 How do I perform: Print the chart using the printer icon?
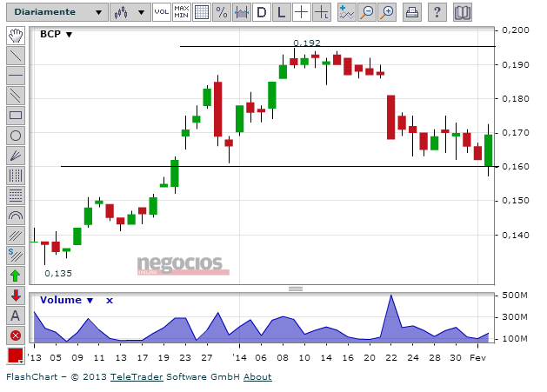point(412,12)
